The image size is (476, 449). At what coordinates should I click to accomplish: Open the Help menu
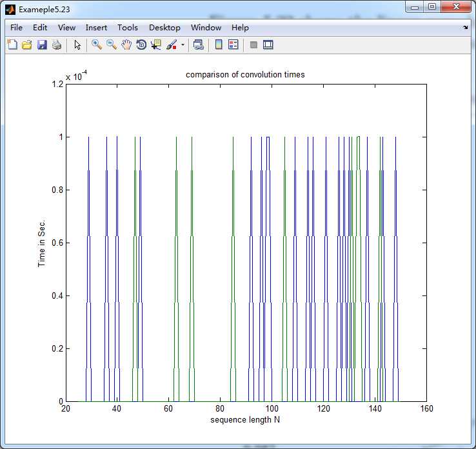pyautogui.click(x=240, y=28)
